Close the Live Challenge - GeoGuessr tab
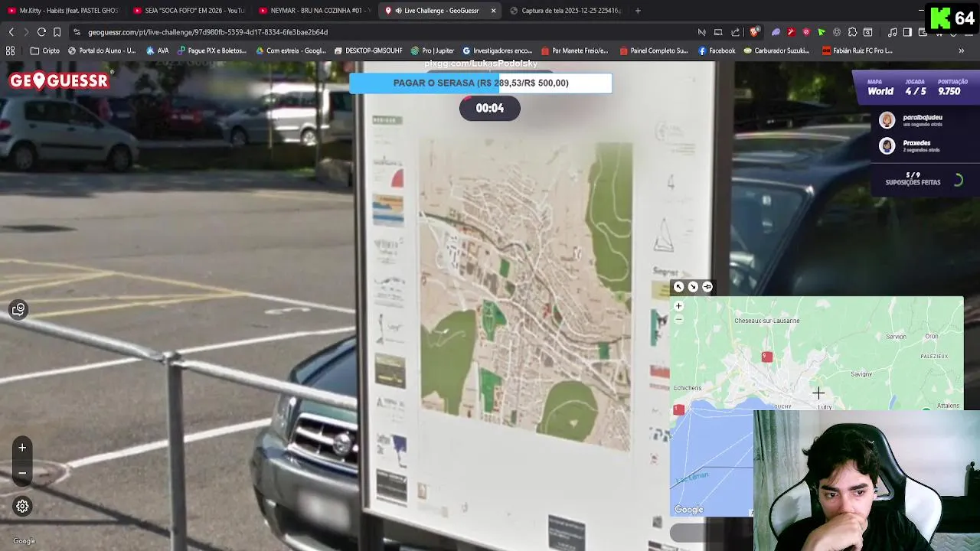Screen dimensions: 980x551 [493, 11]
